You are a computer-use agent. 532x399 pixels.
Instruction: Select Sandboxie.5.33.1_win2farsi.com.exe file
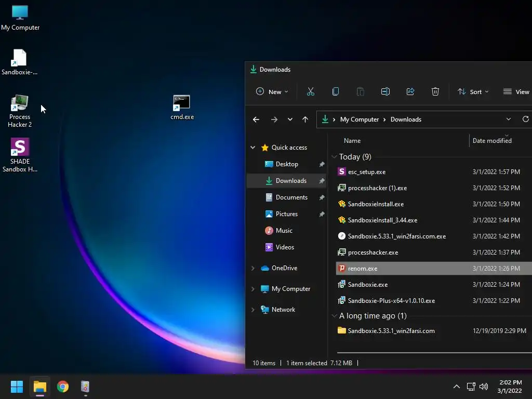[x=434, y=236]
